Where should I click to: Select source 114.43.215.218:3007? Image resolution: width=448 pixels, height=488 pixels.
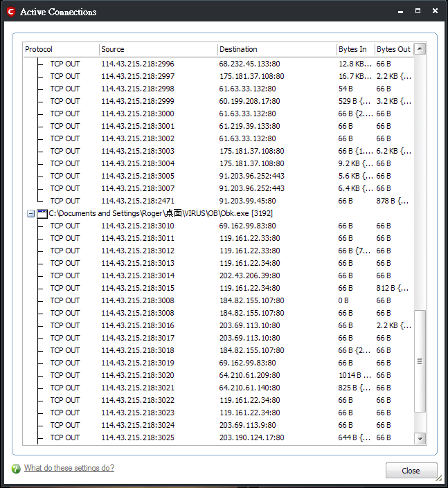(x=138, y=188)
